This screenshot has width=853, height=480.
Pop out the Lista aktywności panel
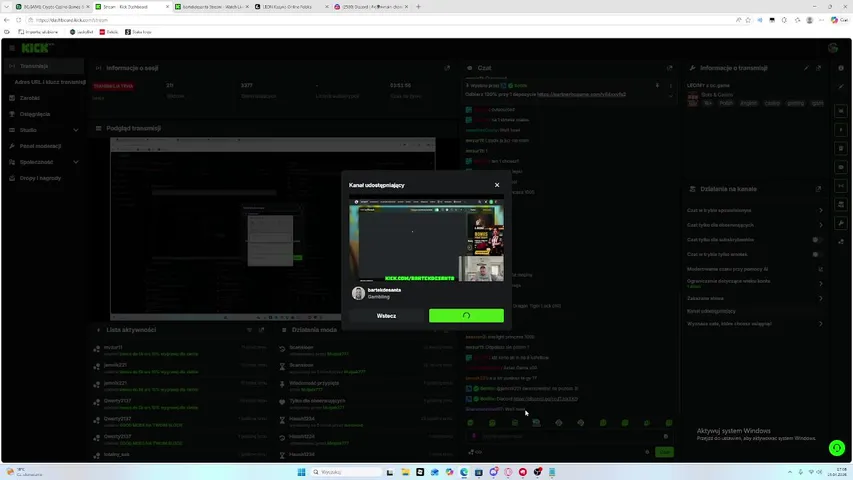click(262, 330)
